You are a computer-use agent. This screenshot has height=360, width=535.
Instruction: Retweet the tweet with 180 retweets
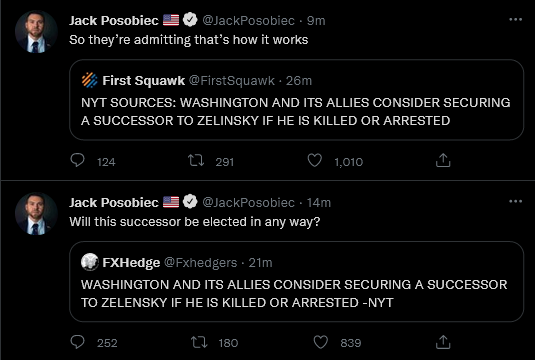[x=199, y=342]
